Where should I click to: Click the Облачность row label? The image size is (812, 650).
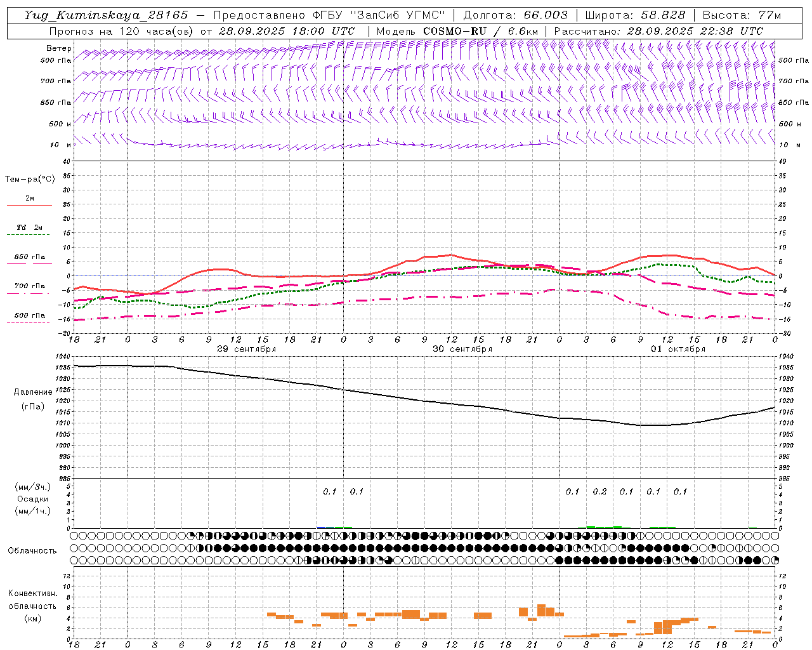(x=32, y=551)
